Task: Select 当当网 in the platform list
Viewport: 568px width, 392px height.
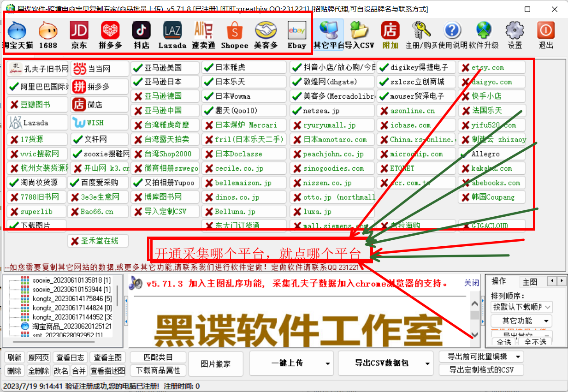Action: [x=100, y=69]
